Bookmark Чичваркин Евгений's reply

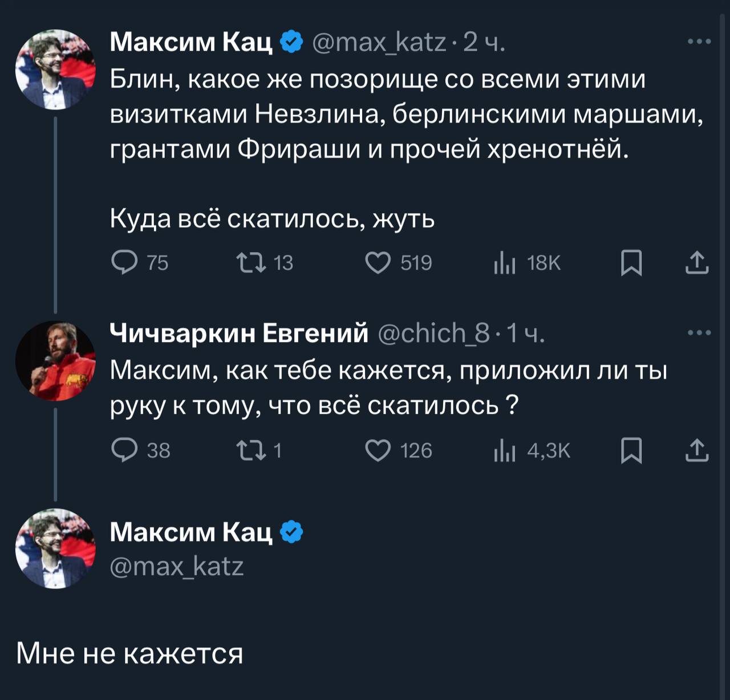tap(631, 450)
